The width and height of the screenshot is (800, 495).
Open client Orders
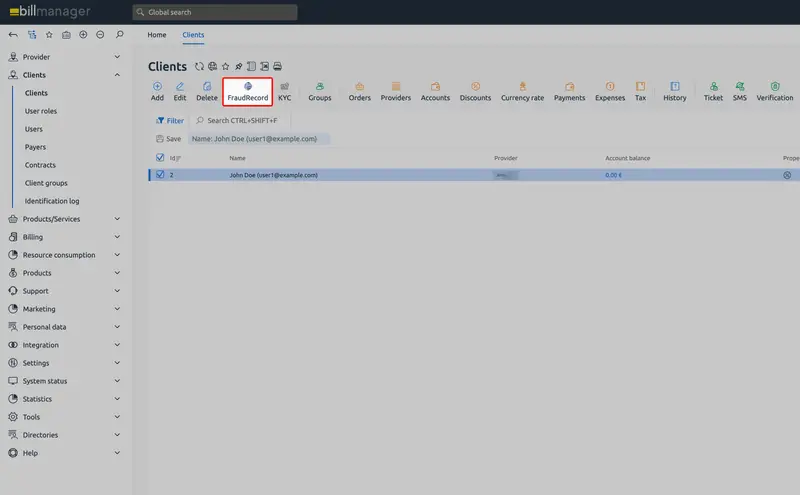[360, 92]
